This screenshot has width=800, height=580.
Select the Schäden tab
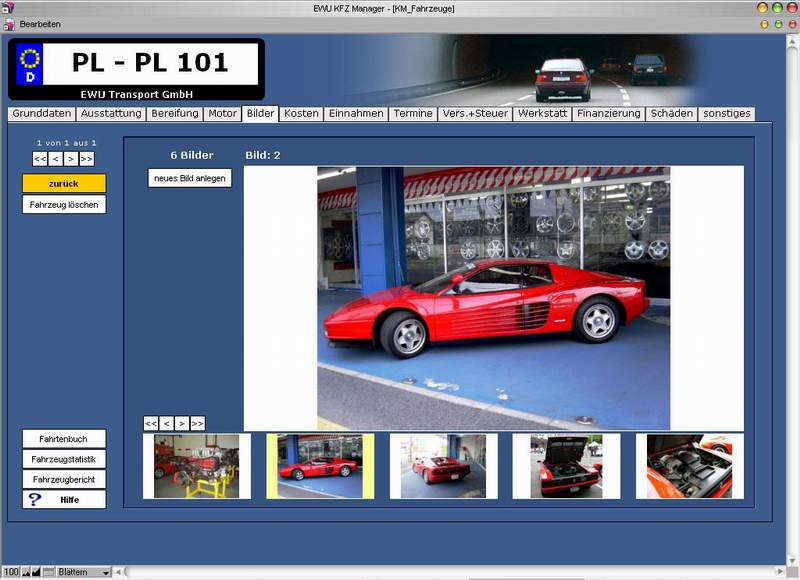pos(671,114)
